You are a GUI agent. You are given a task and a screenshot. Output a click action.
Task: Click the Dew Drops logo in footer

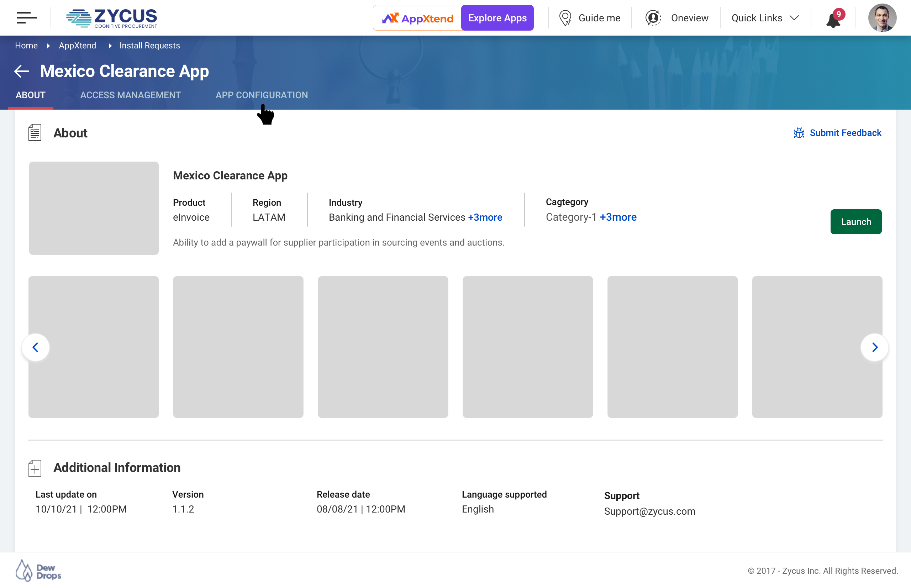tap(38, 571)
